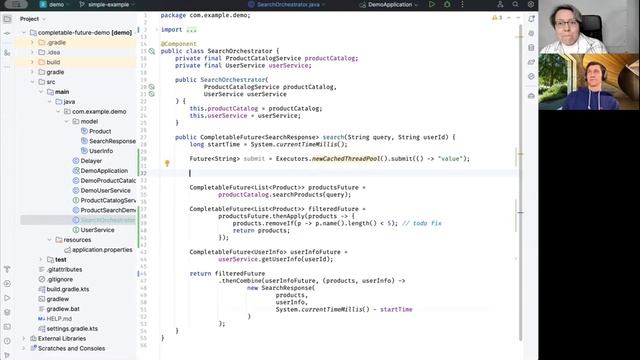Click gutter icon beside productCatalog constructor parameter

(152, 87)
